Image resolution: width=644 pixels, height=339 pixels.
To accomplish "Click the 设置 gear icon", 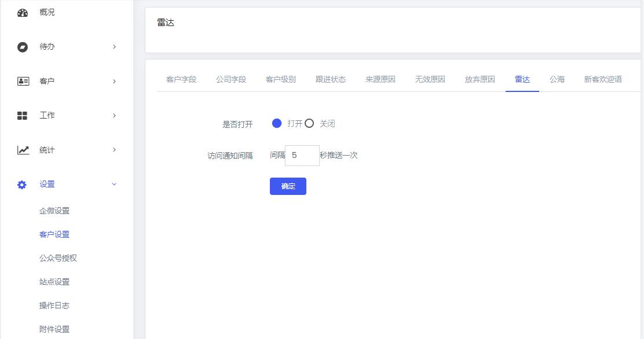I will (x=22, y=185).
